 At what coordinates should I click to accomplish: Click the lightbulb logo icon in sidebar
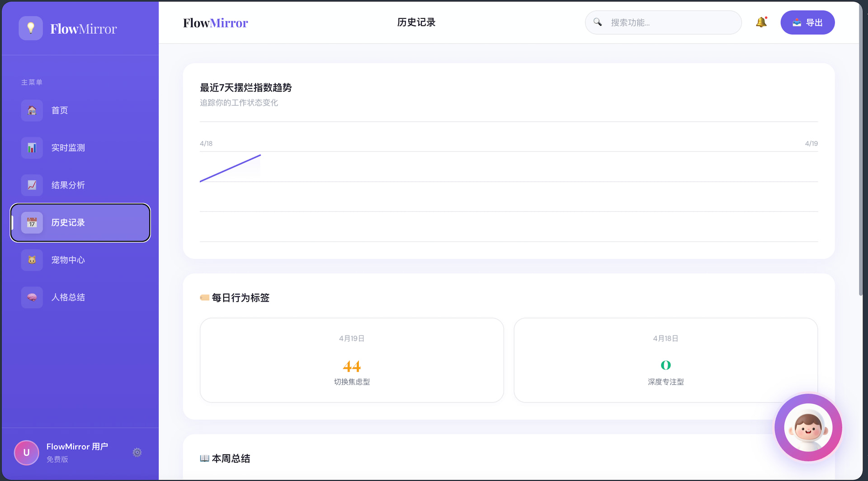(x=30, y=28)
